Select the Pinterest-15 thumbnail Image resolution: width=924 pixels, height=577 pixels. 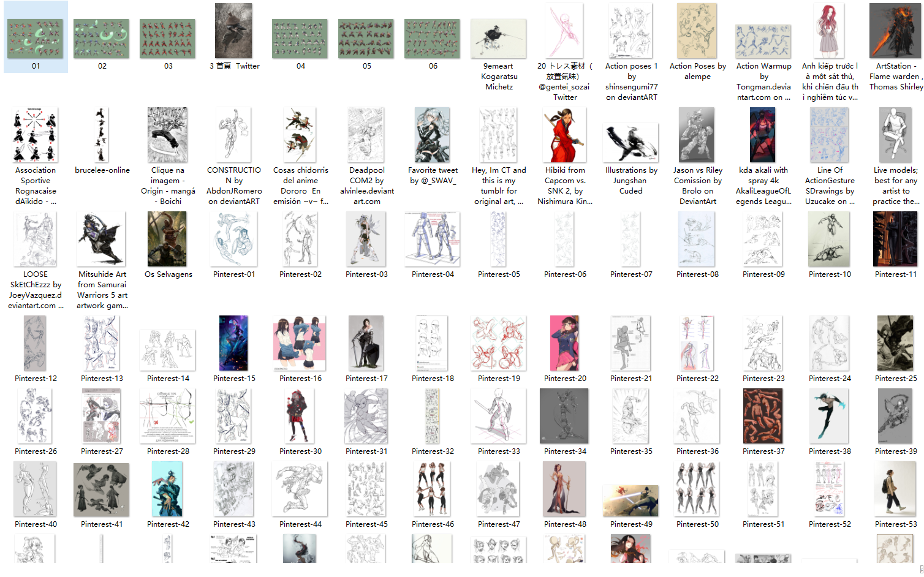(234, 343)
